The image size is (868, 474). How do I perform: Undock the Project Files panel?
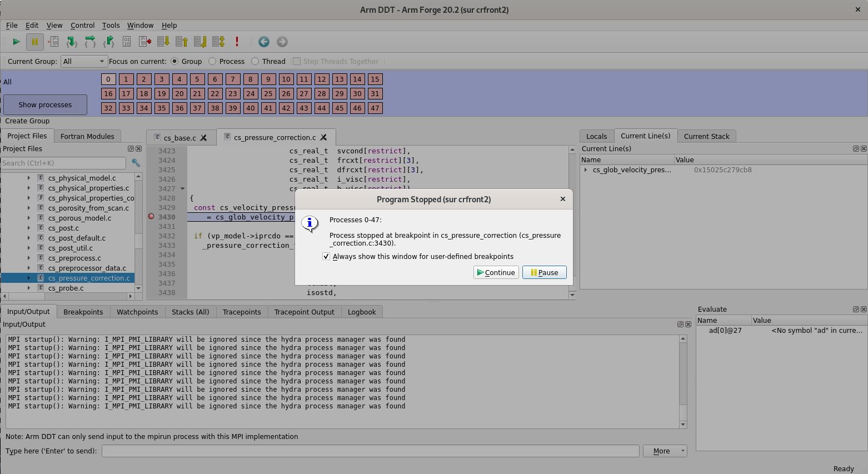pos(131,149)
